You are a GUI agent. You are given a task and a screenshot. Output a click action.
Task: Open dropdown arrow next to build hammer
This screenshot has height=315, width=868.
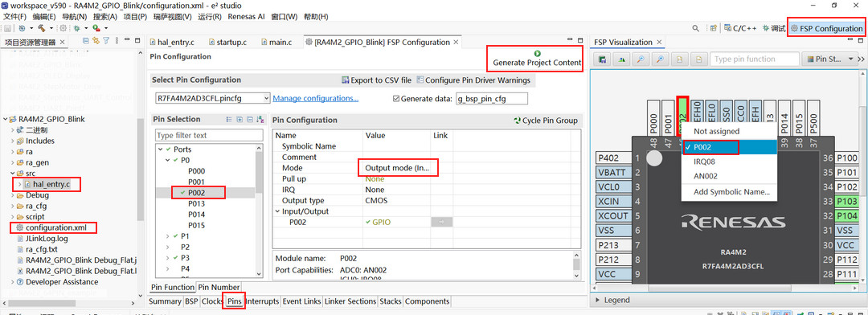click(51, 28)
